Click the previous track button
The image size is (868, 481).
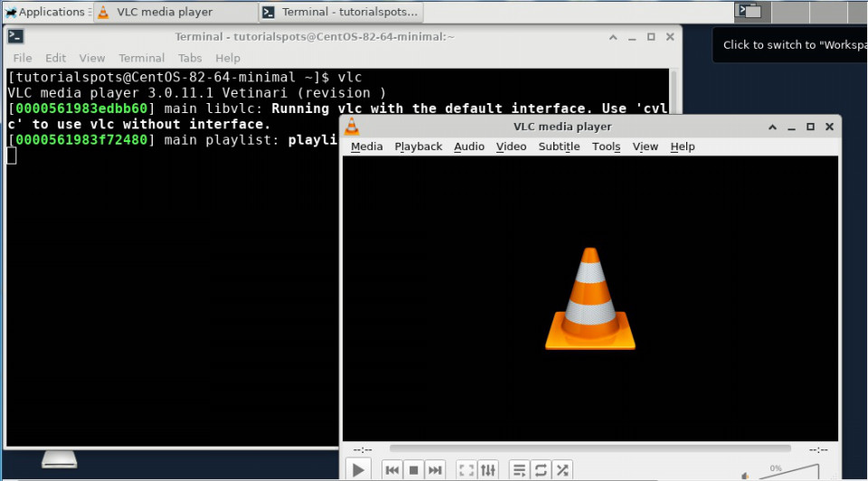392,470
